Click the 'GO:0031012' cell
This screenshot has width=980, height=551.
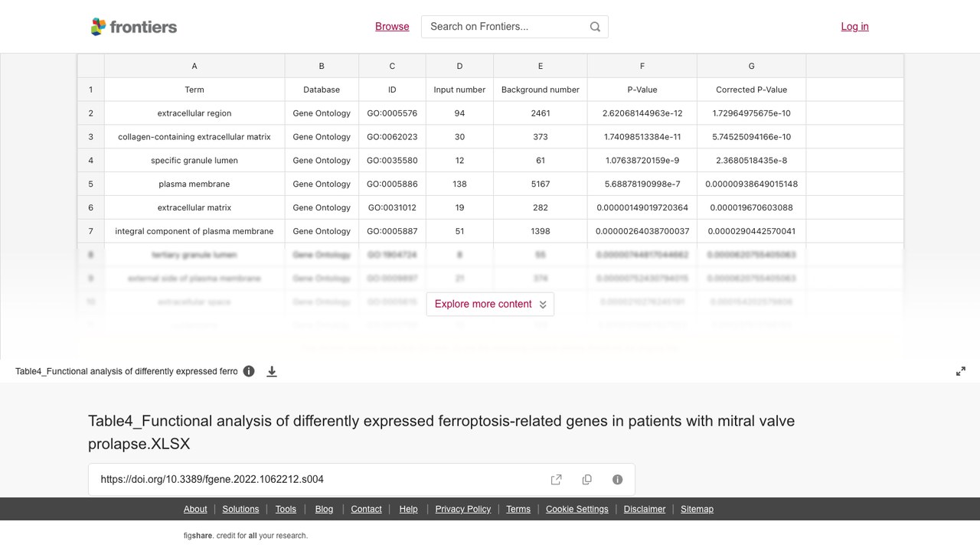tap(392, 208)
